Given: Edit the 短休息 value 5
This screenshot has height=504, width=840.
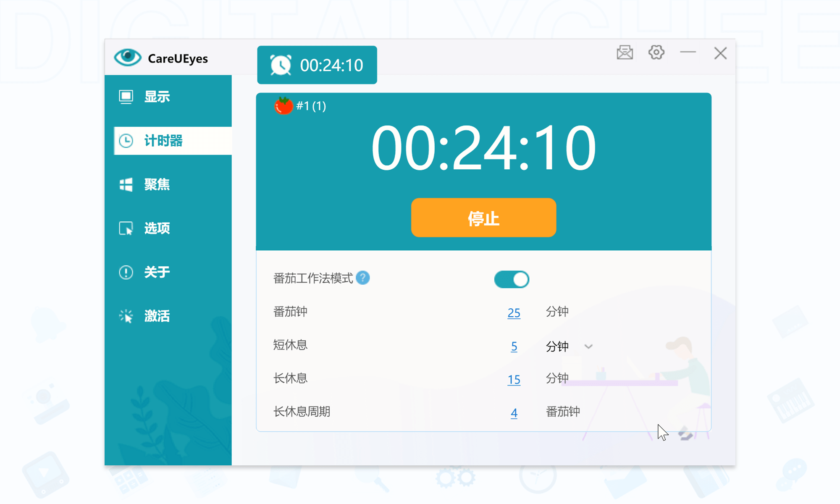Looking at the screenshot, I should [x=514, y=346].
